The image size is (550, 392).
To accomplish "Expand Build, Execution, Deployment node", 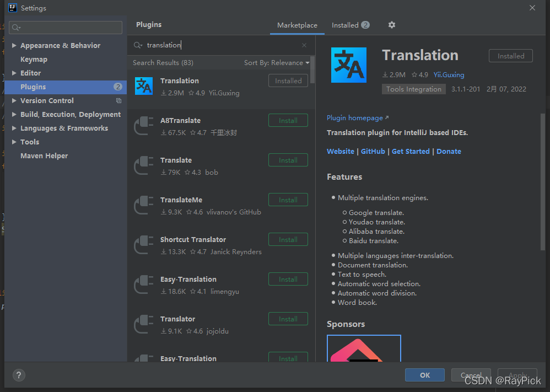I will [14, 115].
